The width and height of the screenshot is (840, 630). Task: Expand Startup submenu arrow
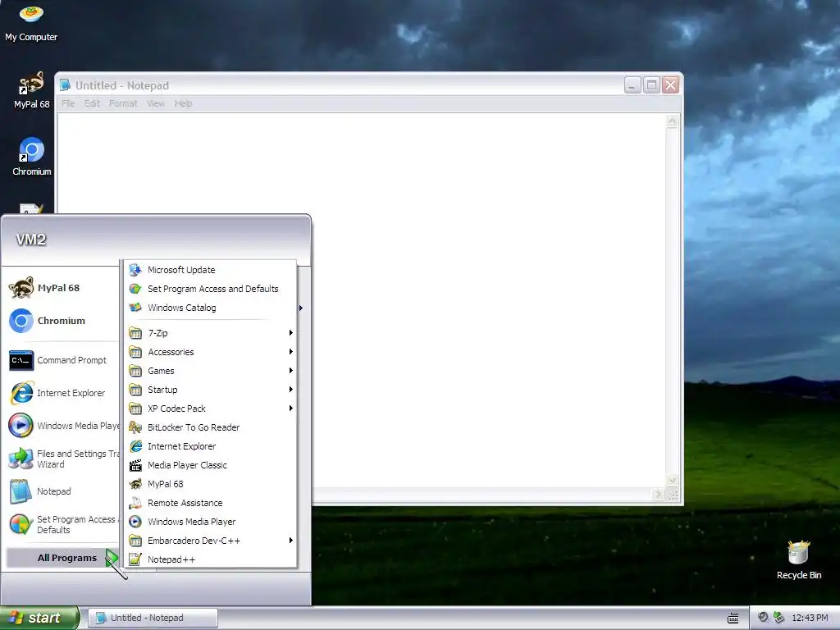pos(291,390)
